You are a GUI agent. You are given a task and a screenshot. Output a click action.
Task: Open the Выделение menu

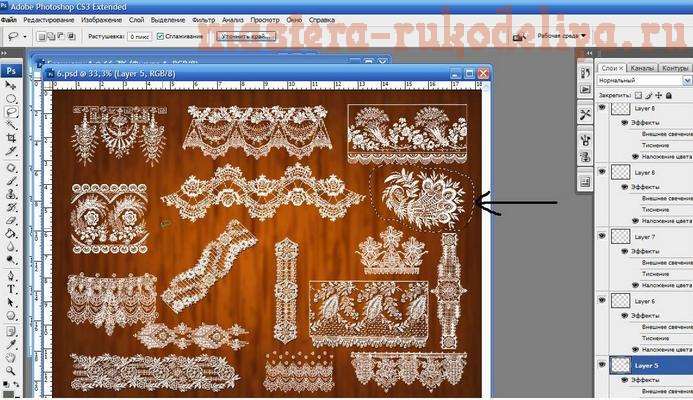[x=168, y=20]
